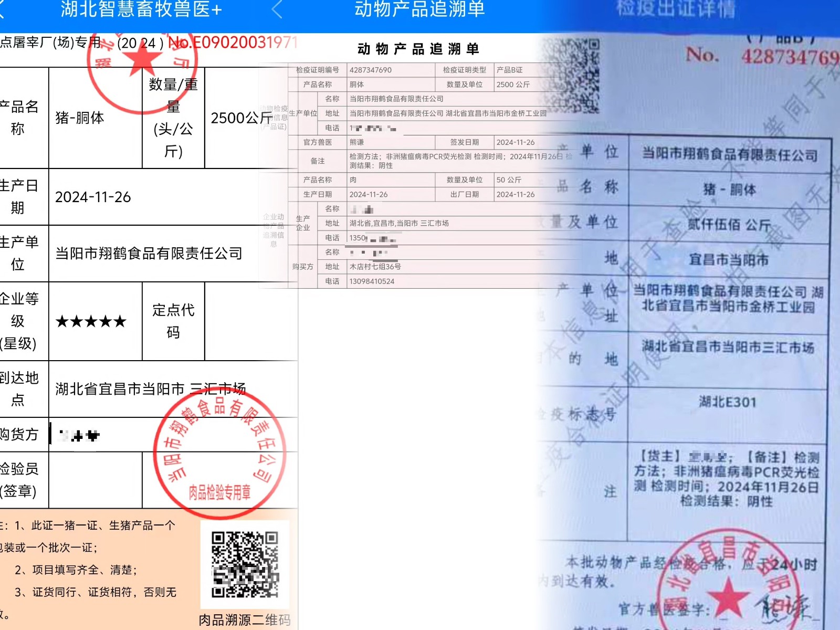Select the 猪-胴体 product name in left certificate
Viewport: 840px width, 630px height.
pyautogui.click(x=80, y=118)
